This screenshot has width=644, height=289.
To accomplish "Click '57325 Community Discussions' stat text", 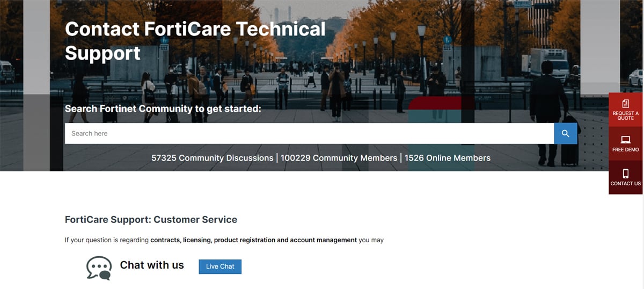I will tap(212, 158).
